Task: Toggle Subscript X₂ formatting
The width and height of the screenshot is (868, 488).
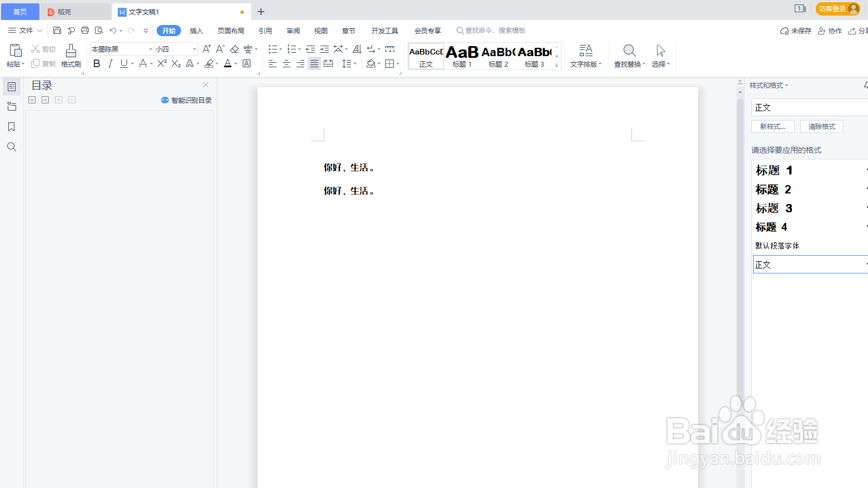Action: tap(175, 64)
